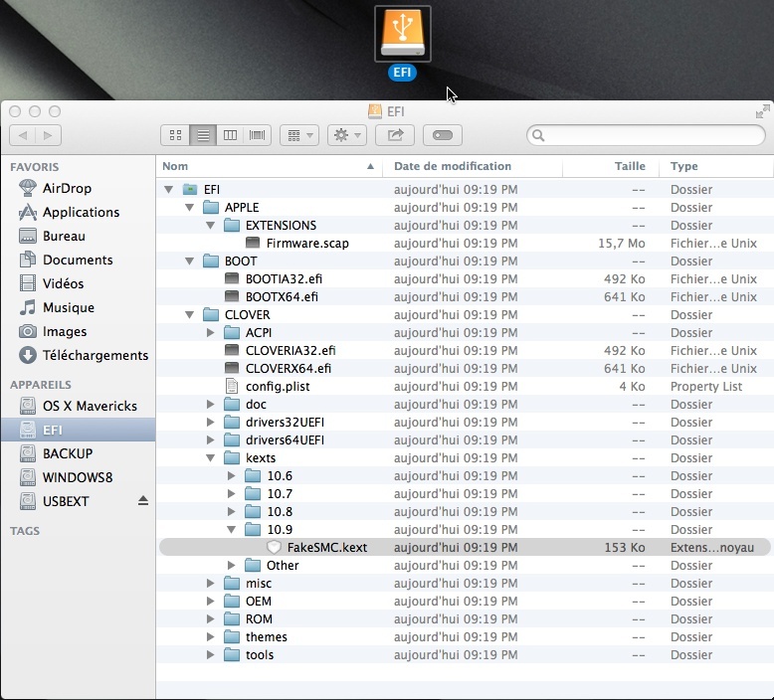Image resolution: width=774 pixels, height=700 pixels.
Task: Select the CLOVERX64.efi file
Action: point(465,369)
